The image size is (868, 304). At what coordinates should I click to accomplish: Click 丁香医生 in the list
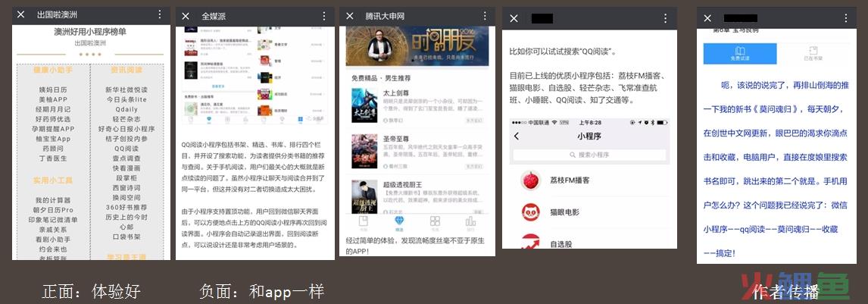click(x=52, y=158)
